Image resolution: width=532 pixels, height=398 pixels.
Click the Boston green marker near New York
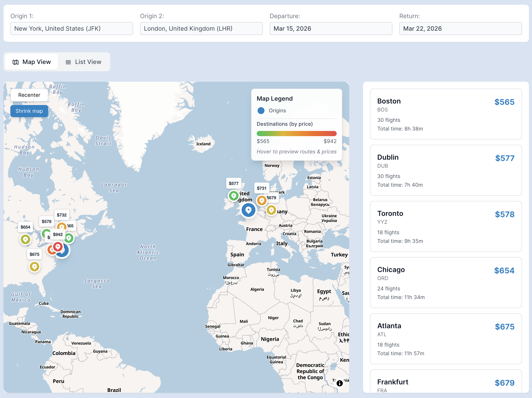coord(69,238)
